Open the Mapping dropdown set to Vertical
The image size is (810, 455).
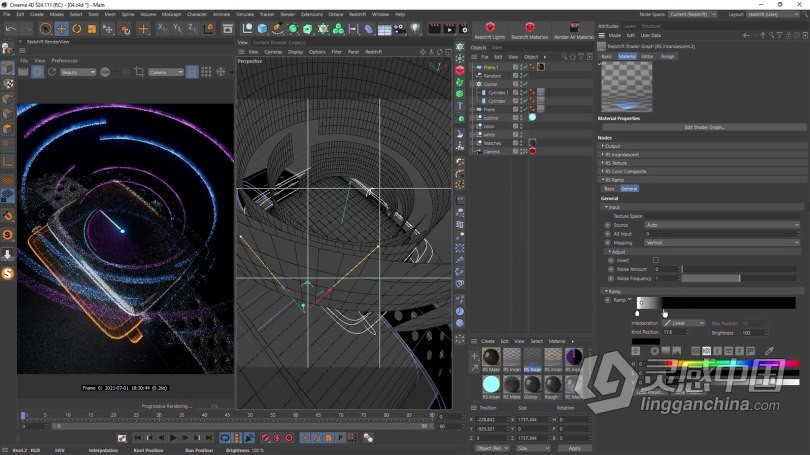click(722, 243)
